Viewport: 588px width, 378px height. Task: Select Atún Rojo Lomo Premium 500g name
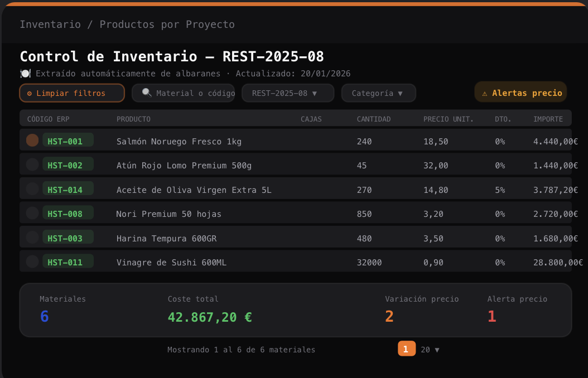pos(184,166)
